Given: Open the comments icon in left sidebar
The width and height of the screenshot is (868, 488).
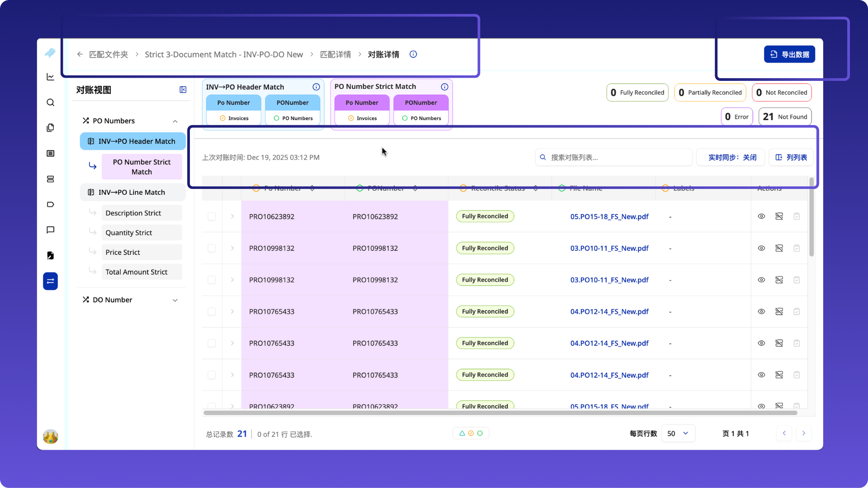Looking at the screenshot, I should [50, 230].
